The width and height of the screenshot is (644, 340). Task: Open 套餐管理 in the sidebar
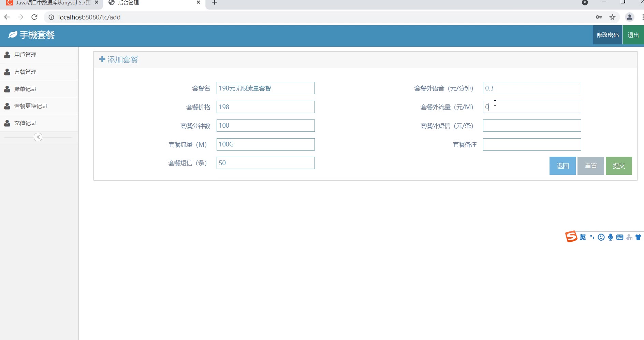[x=39, y=72]
